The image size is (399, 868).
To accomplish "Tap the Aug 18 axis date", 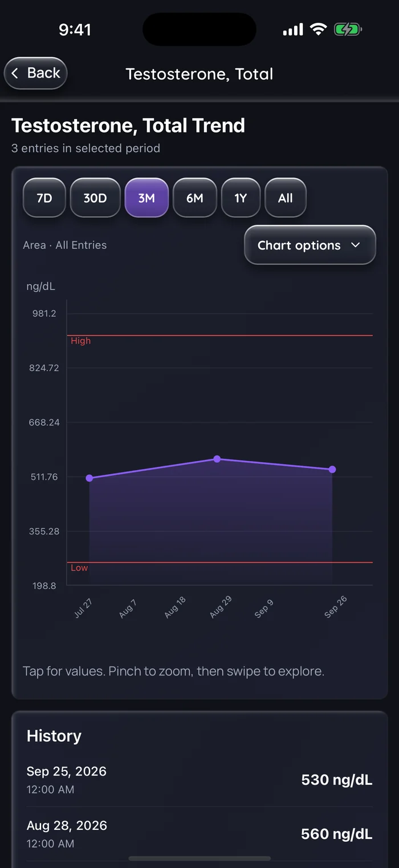I will 174,608.
